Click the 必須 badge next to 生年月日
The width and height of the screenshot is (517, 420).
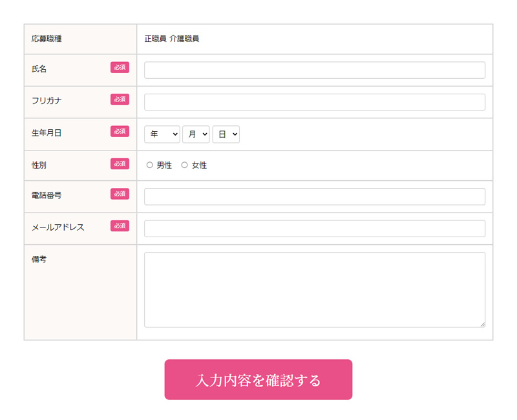(x=120, y=131)
